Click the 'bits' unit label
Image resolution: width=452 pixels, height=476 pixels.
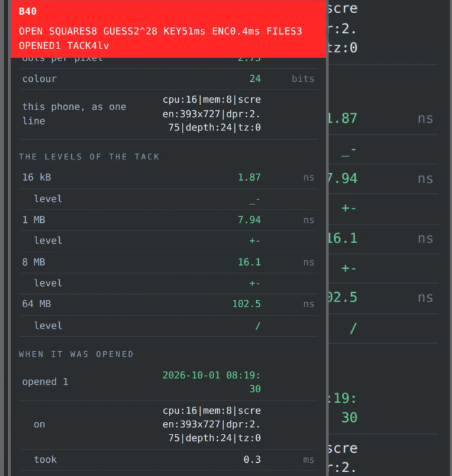pos(303,79)
